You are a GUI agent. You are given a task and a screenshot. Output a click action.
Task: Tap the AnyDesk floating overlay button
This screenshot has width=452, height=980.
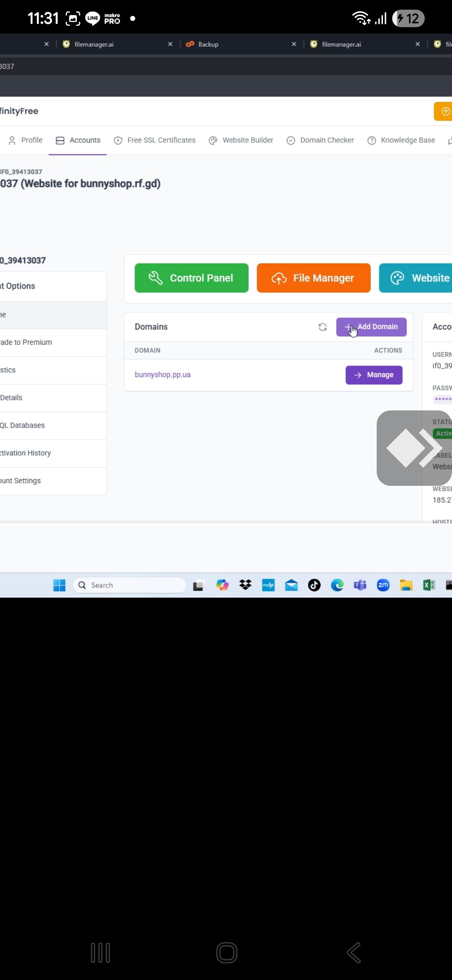[414, 448]
